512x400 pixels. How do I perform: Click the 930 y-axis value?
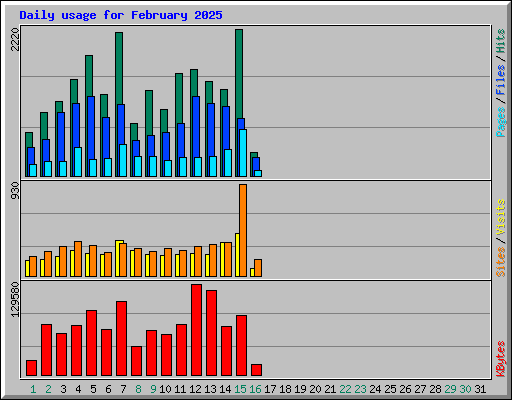[15, 191]
